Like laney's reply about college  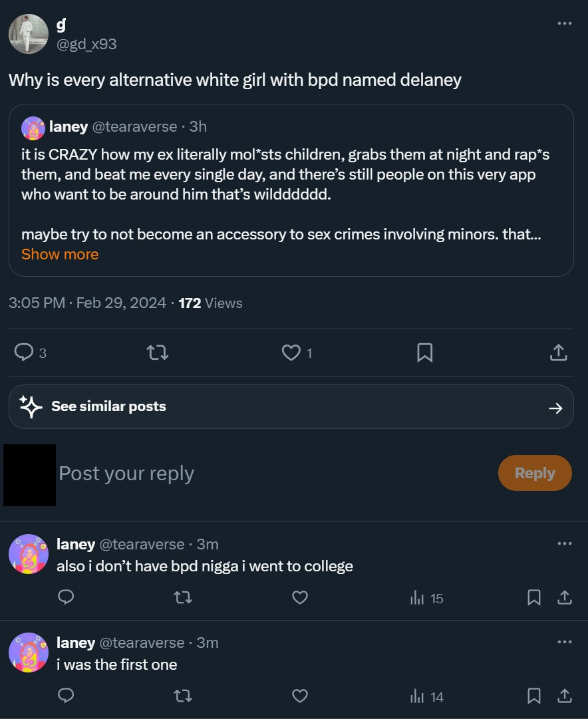click(300, 598)
